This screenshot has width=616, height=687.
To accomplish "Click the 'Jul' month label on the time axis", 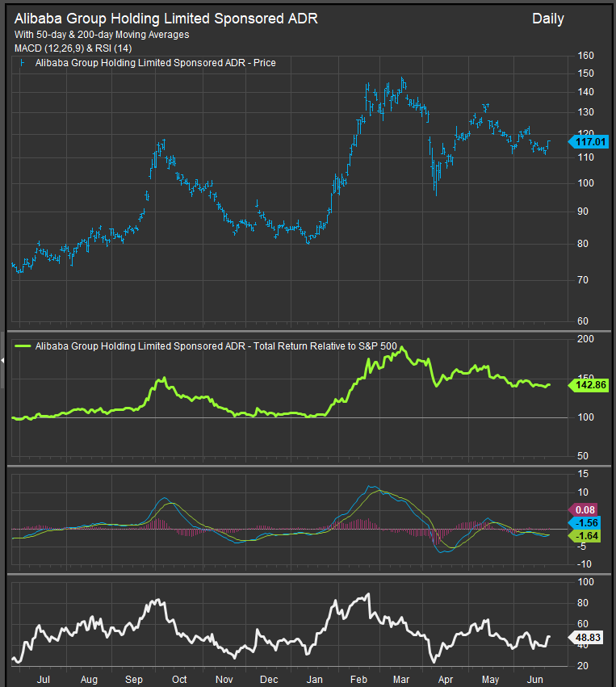I will click(43, 680).
